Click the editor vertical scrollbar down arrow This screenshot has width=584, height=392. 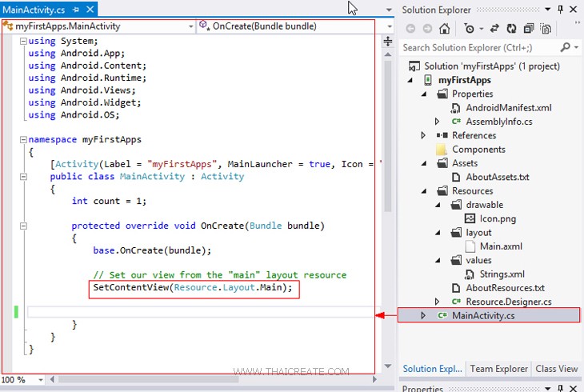click(x=388, y=366)
